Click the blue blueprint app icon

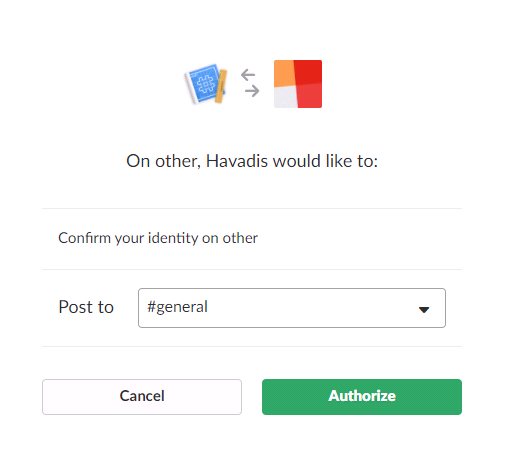tap(206, 84)
